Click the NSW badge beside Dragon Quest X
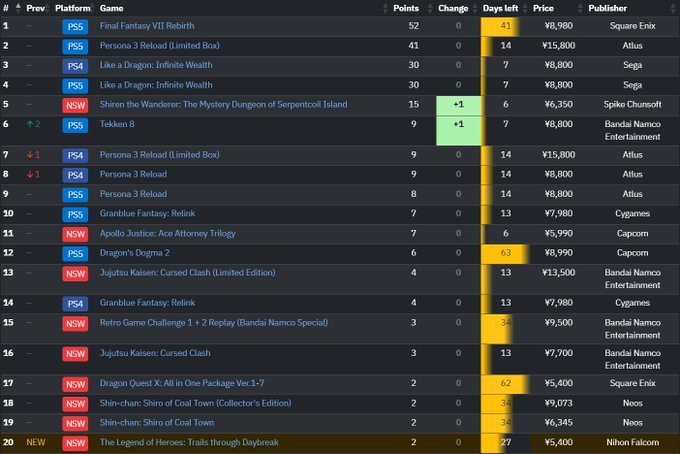Image resolution: width=680 pixels, height=454 pixels. pos(75,384)
